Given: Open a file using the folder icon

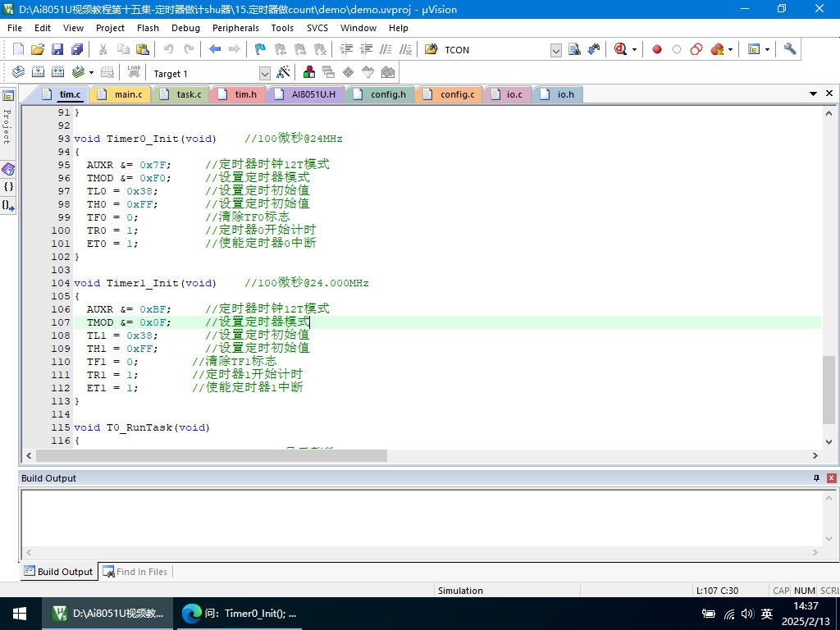Looking at the screenshot, I should 38,49.
